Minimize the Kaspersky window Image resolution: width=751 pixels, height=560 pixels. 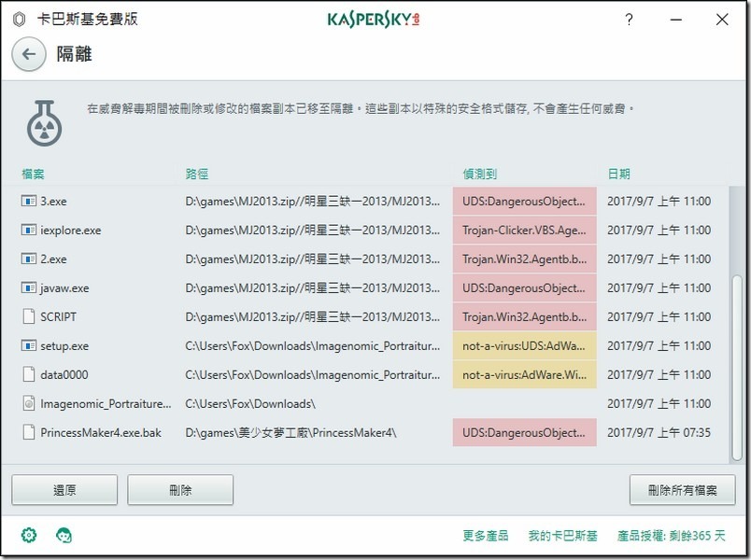(x=675, y=20)
